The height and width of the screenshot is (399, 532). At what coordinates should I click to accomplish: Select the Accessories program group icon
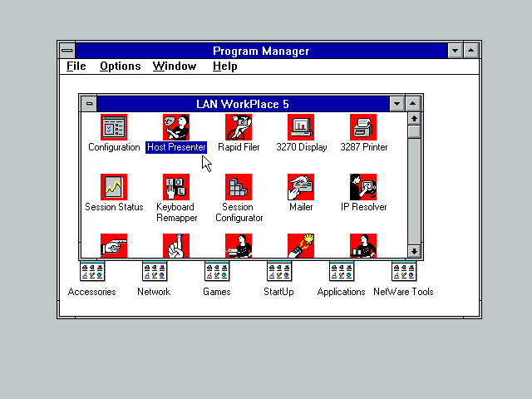pyautogui.click(x=92, y=271)
